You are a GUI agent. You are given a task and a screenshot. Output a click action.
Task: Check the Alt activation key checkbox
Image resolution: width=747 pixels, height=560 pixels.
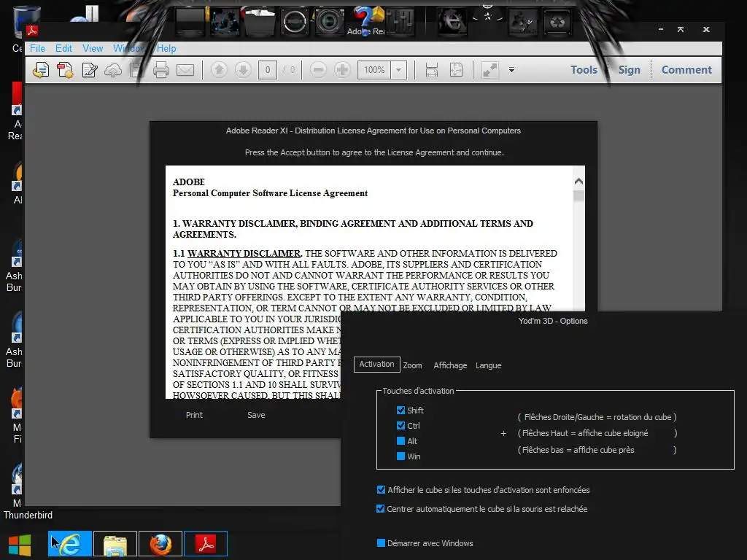[400, 441]
